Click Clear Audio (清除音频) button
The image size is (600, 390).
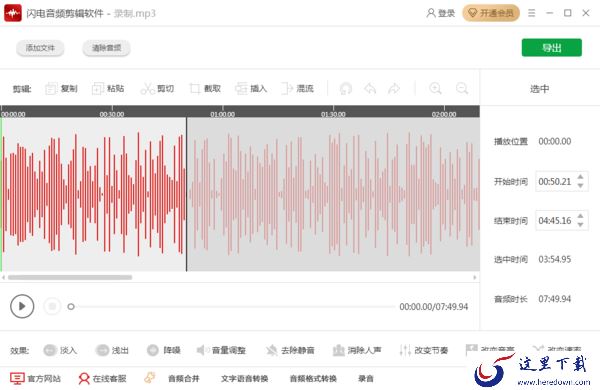[106, 48]
